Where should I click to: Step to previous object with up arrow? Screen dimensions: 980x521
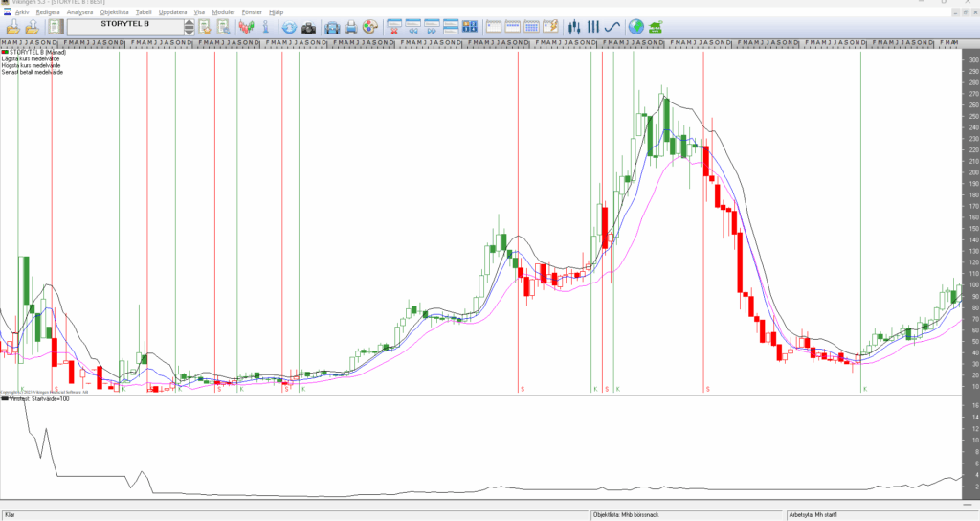click(x=189, y=23)
